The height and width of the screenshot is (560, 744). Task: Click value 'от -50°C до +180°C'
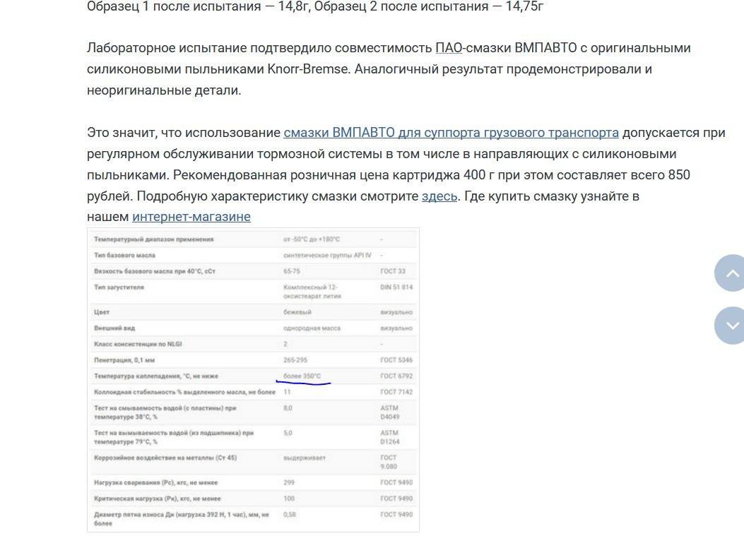pyautogui.click(x=312, y=239)
